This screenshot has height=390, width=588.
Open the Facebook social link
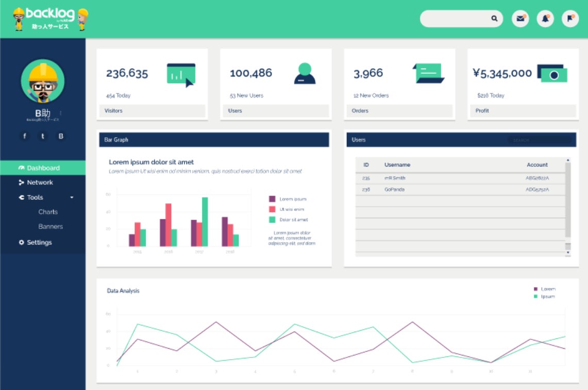click(25, 136)
